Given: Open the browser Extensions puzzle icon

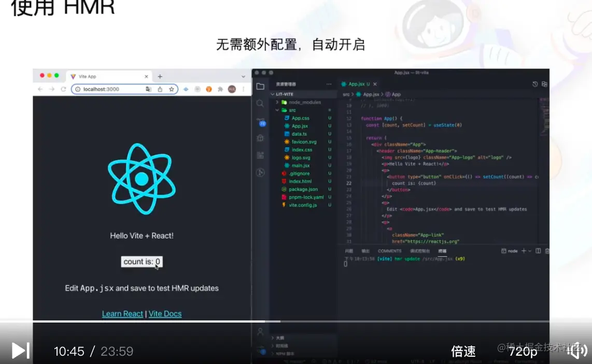Looking at the screenshot, I should [220, 89].
